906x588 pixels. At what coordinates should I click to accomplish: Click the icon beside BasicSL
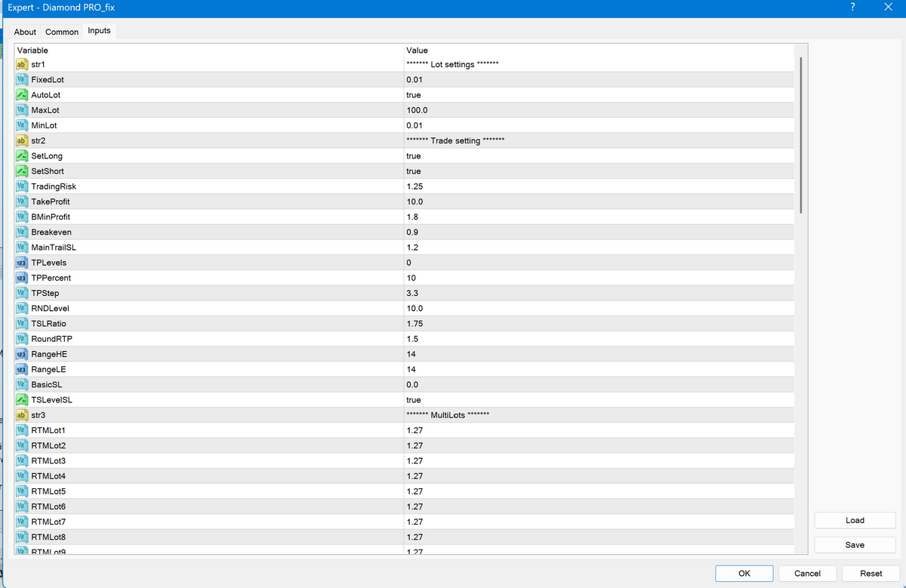(22, 384)
